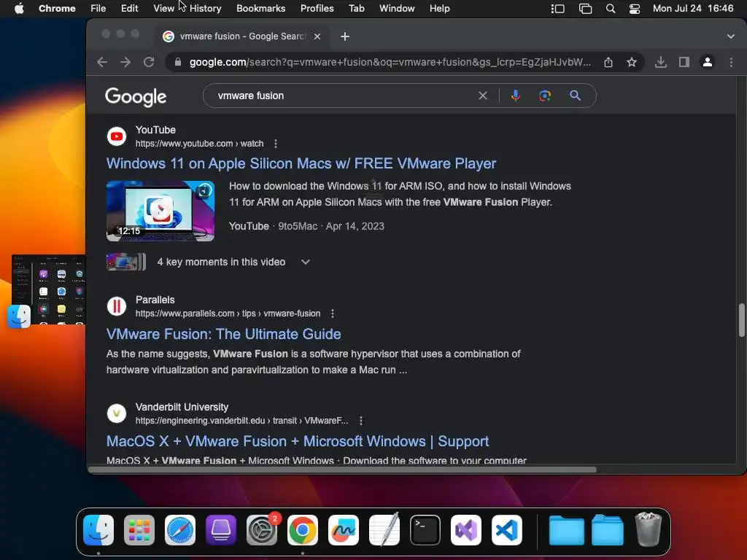The image size is (747, 560).
Task: Open Chrome downloads
Action: point(661,62)
